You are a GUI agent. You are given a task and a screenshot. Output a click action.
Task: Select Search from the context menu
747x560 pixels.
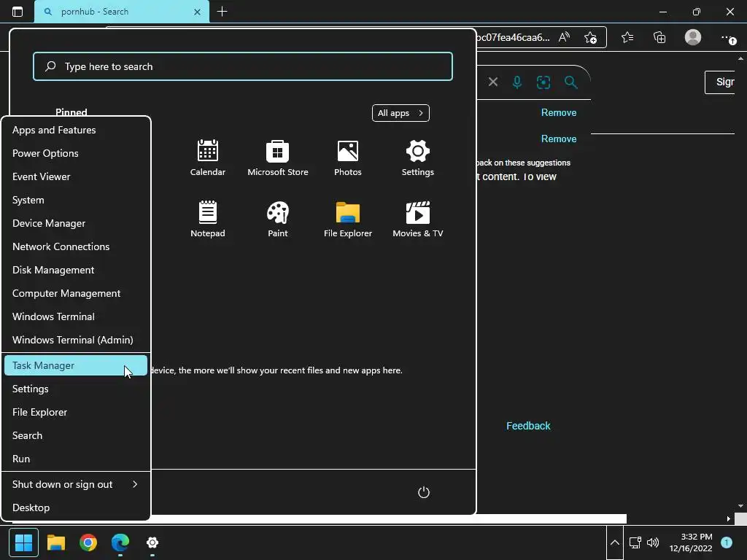point(76,436)
